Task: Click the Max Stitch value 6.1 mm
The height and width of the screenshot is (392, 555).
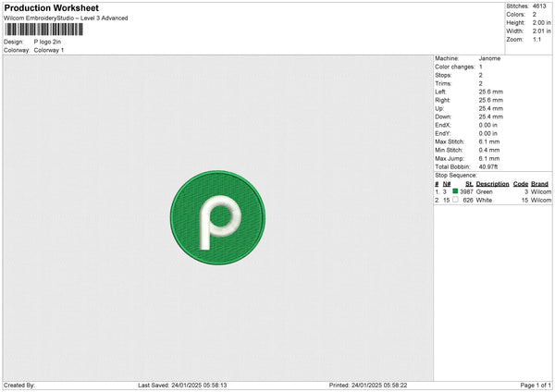Action: tap(489, 141)
